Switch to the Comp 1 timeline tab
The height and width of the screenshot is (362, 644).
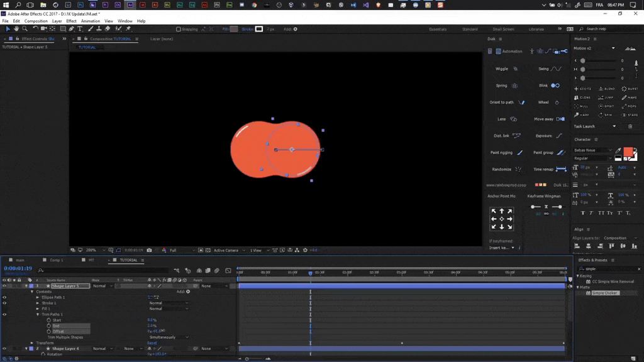tap(57, 260)
